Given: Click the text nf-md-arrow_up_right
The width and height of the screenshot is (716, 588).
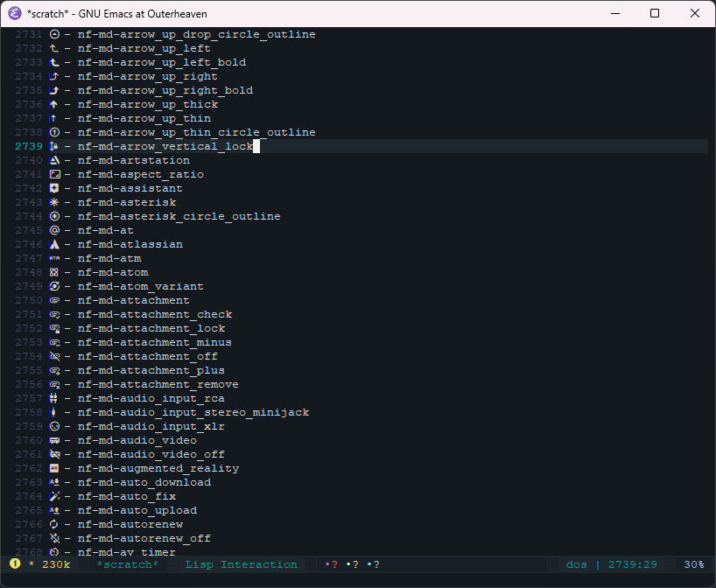Looking at the screenshot, I should click(x=148, y=77).
